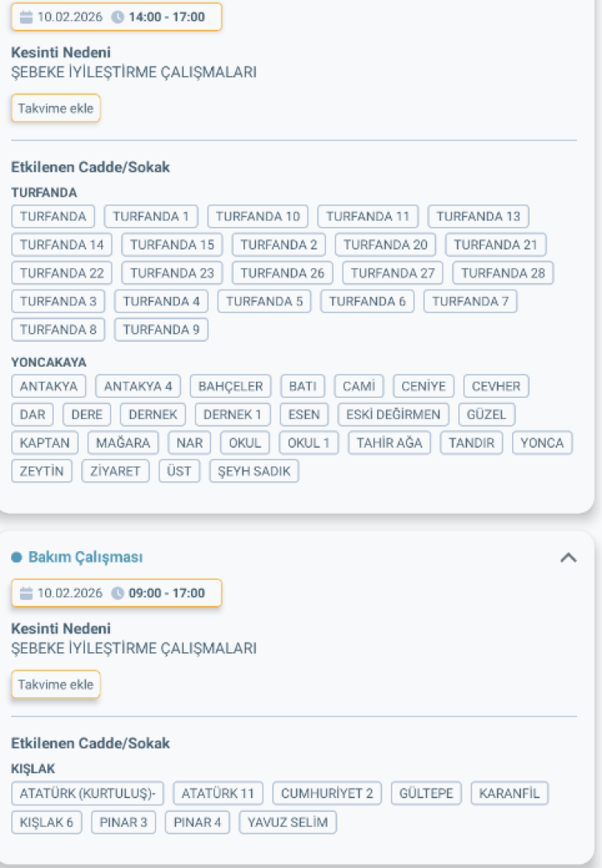Collapse the Bakım Çalışması outage card
602x868 pixels.
(x=567, y=558)
